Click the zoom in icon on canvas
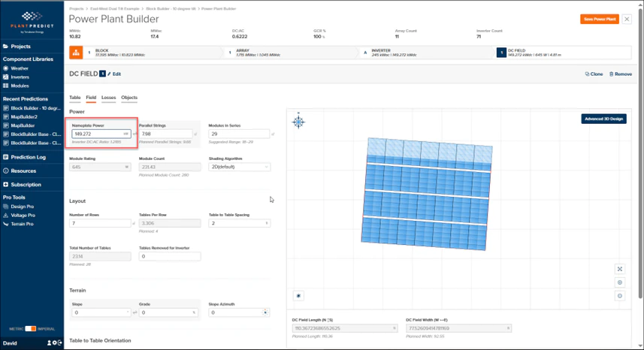644x350 pixels. click(620, 282)
